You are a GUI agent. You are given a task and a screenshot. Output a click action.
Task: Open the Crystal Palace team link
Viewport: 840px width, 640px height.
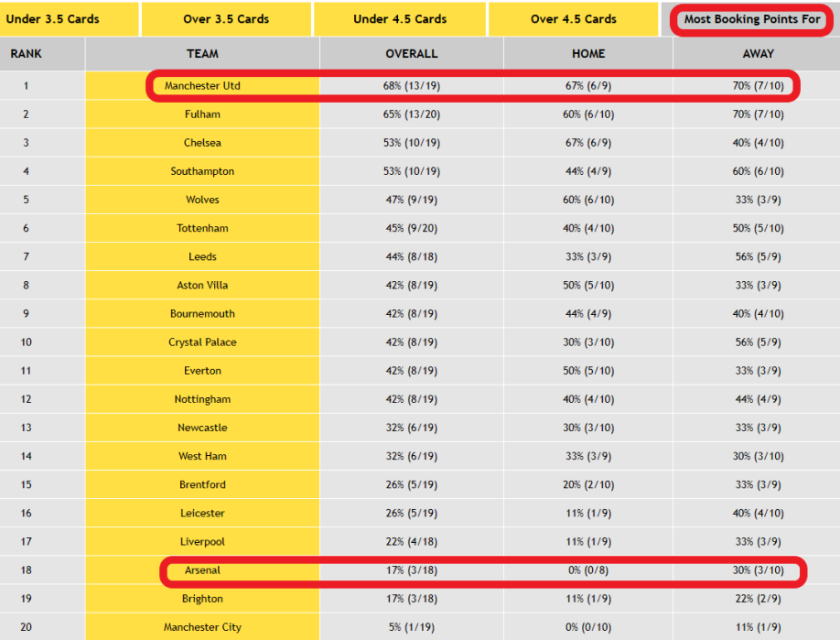[202, 342]
